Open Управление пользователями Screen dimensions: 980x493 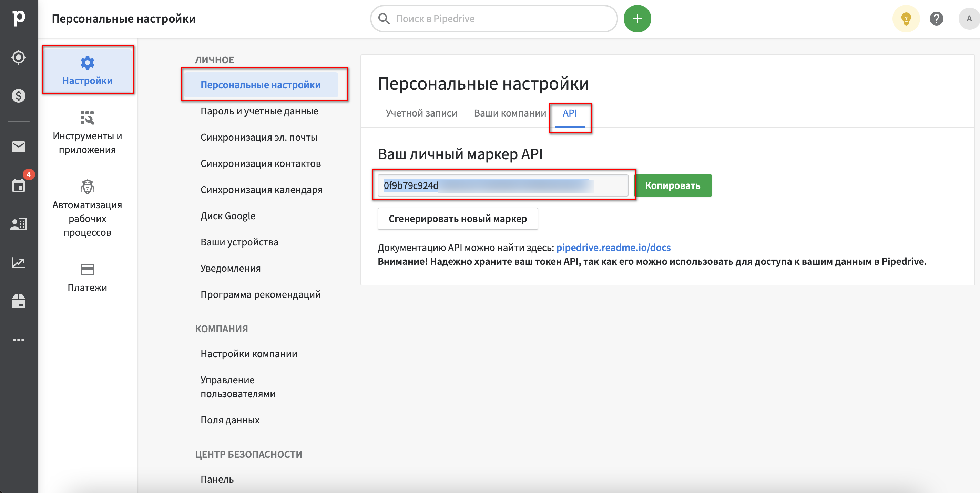pyautogui.click(x=238, y=387)
